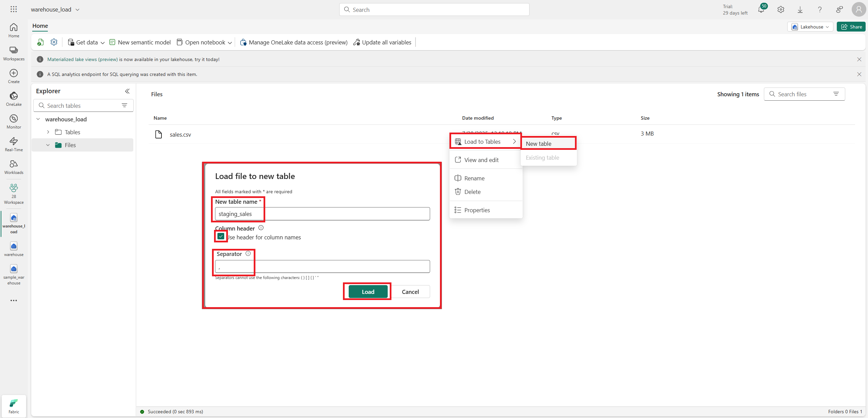Click the notifications bell icon
The height and width of the screenshot is (418, 868).
pyautogui.click(x=761, y=10)
